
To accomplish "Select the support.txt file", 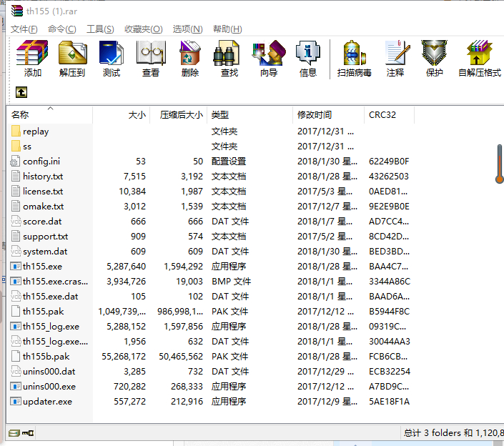I will coord(210,236).
